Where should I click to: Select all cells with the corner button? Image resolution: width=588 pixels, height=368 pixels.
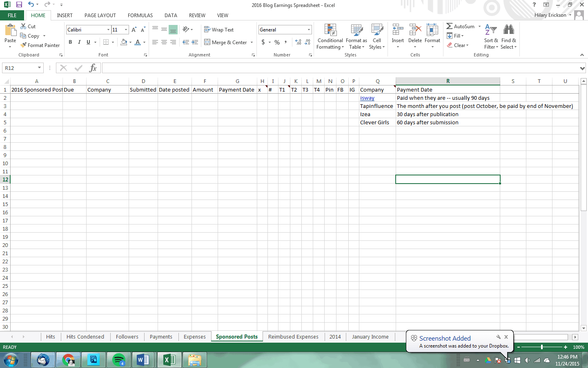pos(5,81)
